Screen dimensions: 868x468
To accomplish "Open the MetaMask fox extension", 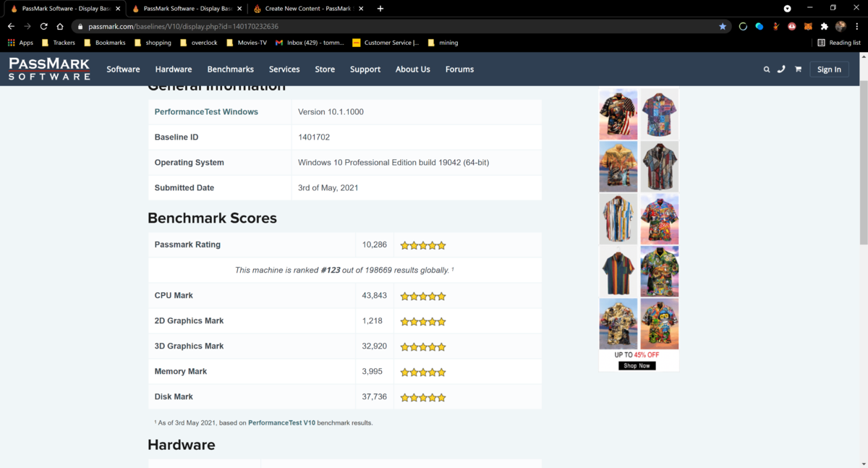I will pyautogui.click(x=808, y=26).
